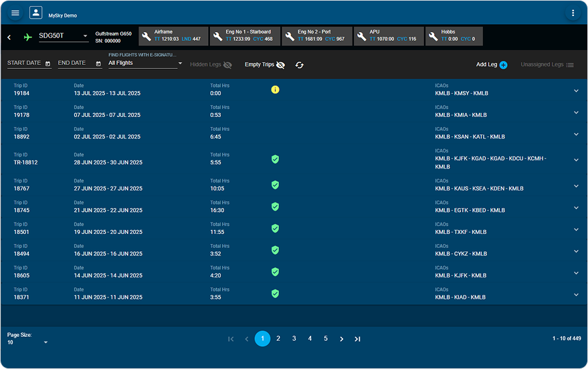
Task: Click the green shield on trip 18767
Action: click(275, 184)
